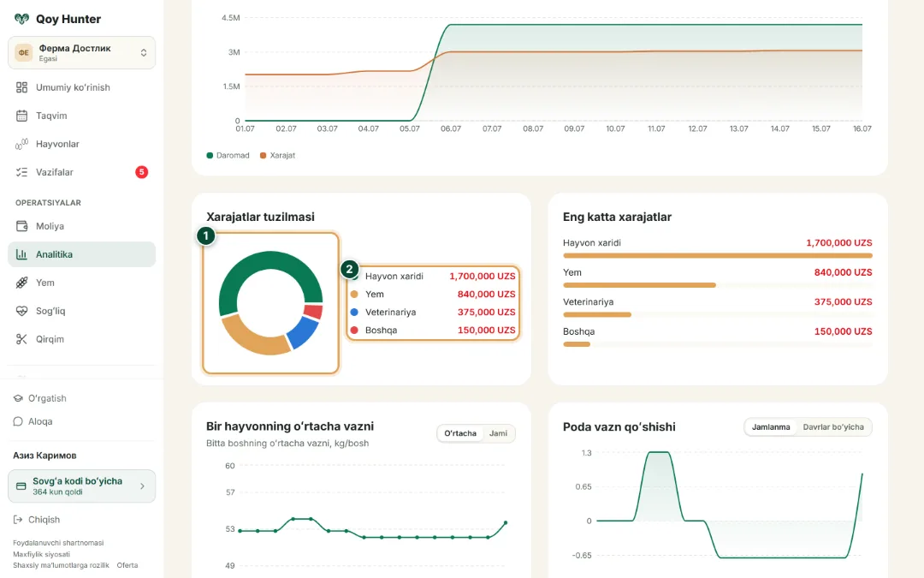
Task: Toggle the Daromad legend color swatch
Action: [210, 156]
